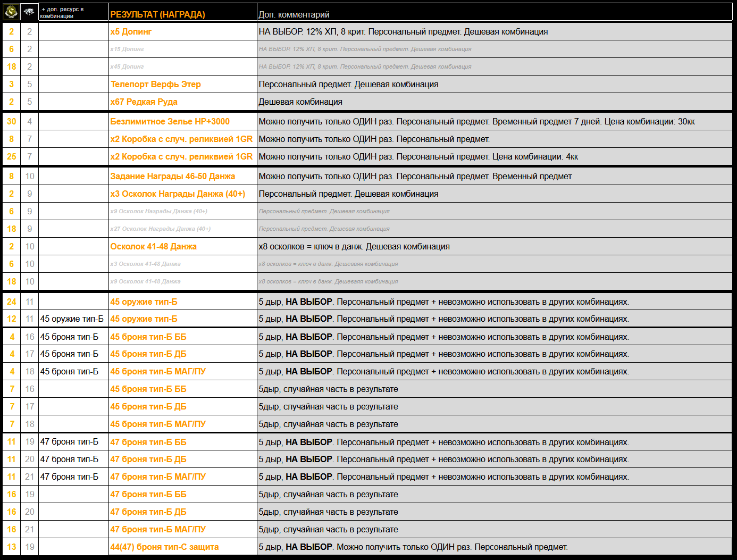Click "45 броня тип-Б МАГ/ПУ" in row 4
The height and width of the screenshot is (560, 737).
coord(158,371)
